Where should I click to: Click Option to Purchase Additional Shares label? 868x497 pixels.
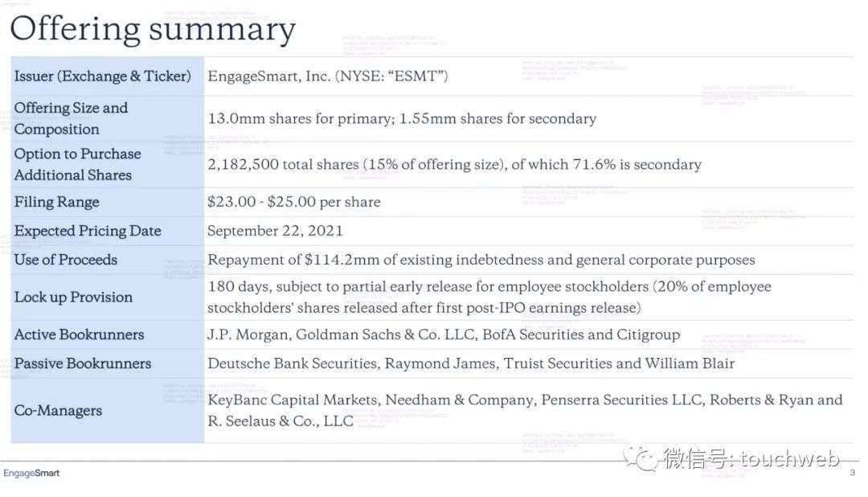(77, 164)
